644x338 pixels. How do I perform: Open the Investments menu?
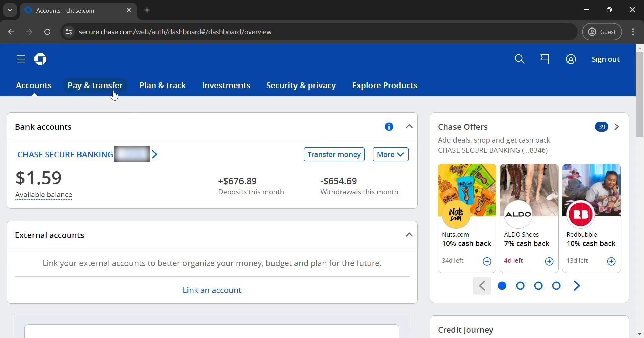click(x=226, y=86)
